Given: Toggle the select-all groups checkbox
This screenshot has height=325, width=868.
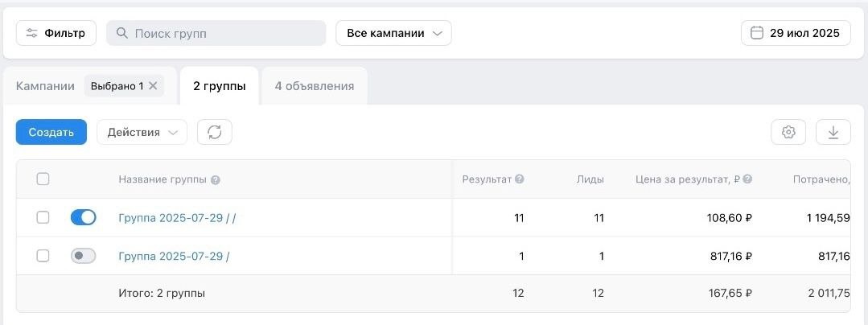Looking at the screenshot, I should coord(43,179).
